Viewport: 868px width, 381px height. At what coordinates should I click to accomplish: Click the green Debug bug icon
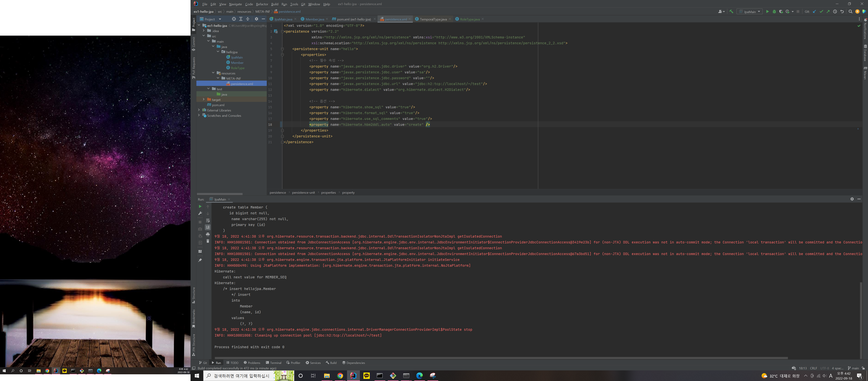coord(774,11)
